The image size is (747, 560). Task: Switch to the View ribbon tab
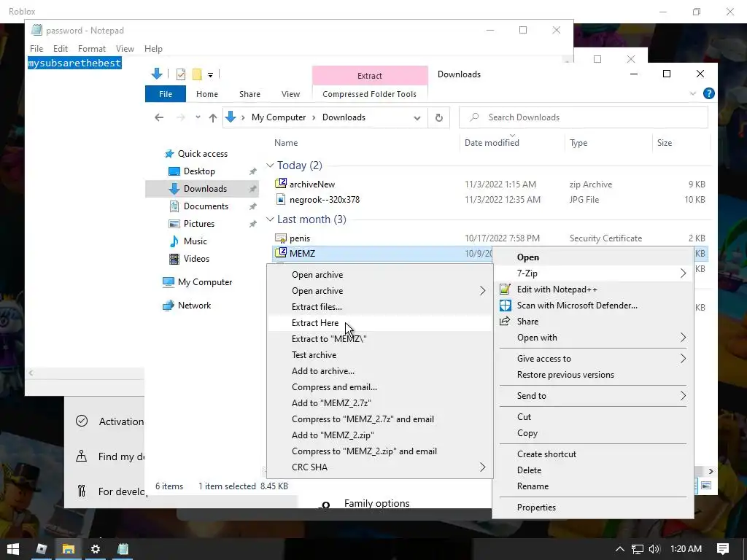tap(290, 94)
